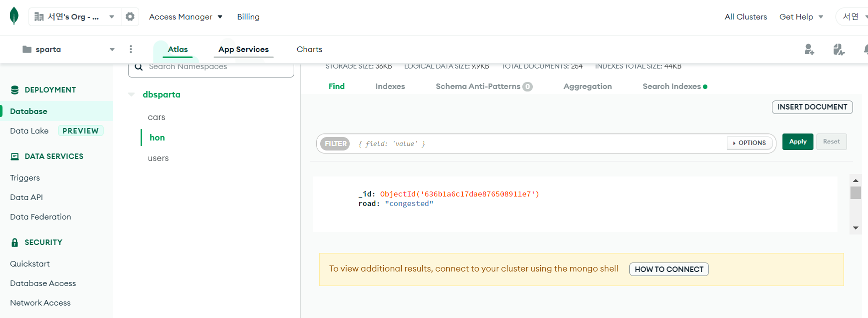Screen dimensions: 868x318
Task: Click the sparta project folder icon
Action: tap(27, 49)
